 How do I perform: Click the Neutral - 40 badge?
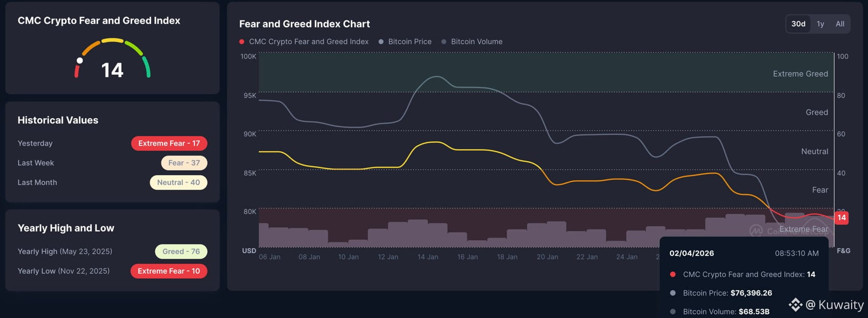[178, 182]
